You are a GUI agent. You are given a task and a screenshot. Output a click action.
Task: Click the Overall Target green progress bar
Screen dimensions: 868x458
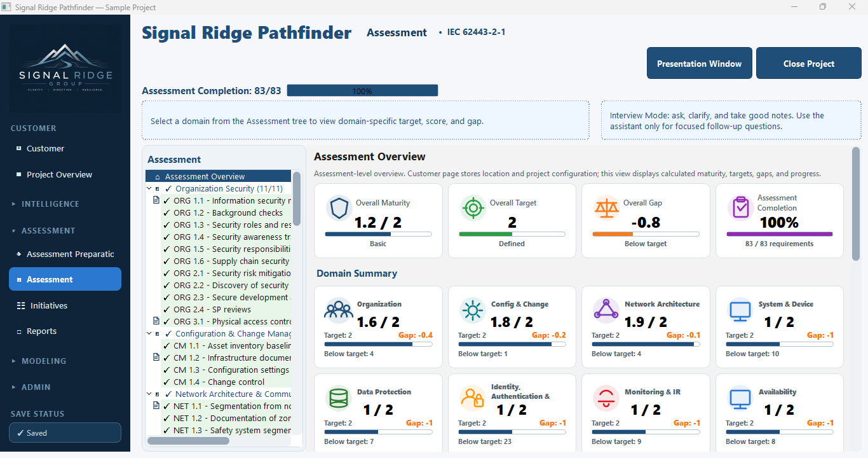point(512,234)
